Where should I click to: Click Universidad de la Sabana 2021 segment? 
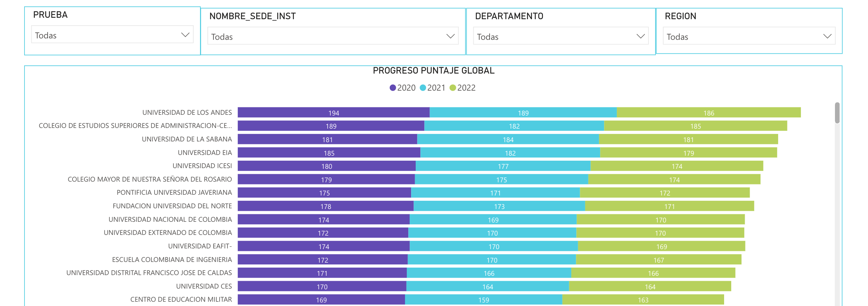pyautogui.click(x=508, y=139)
